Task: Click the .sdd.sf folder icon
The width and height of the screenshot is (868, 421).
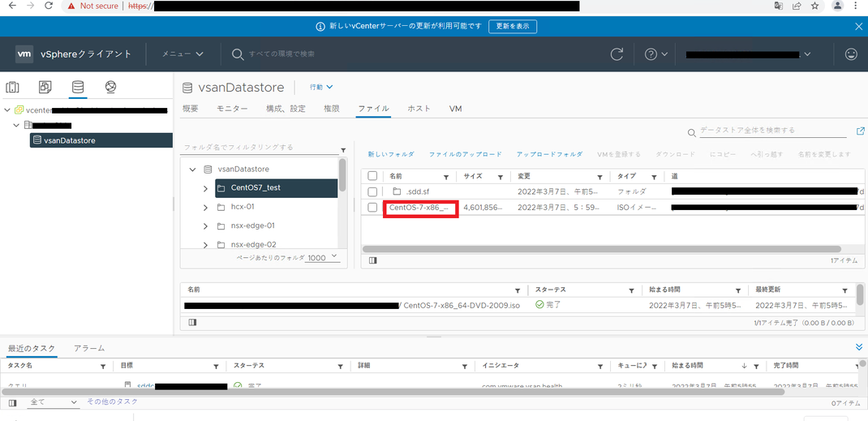Action: coord(397,191)
